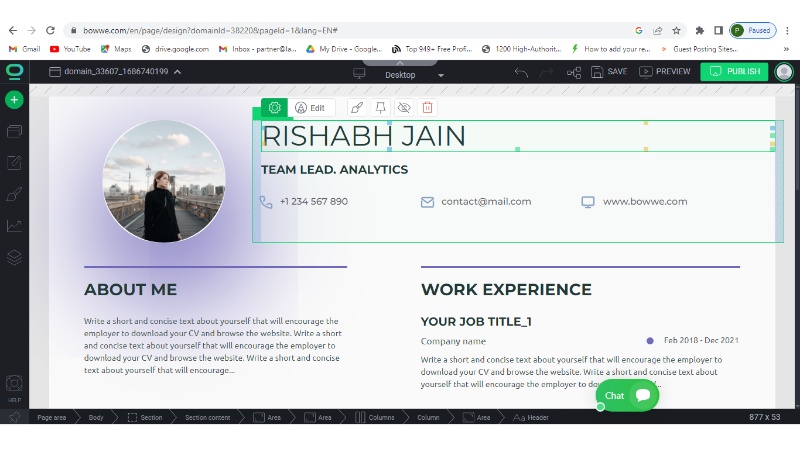This screenshot has width=800, height=449.
Task: Open the green Chat widget
Action: 627,395
